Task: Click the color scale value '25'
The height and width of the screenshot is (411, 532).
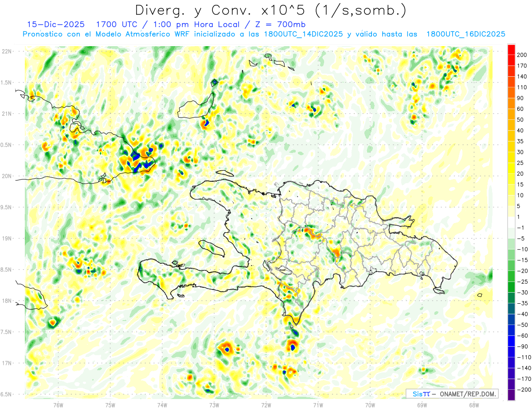Action: point(520,163)
